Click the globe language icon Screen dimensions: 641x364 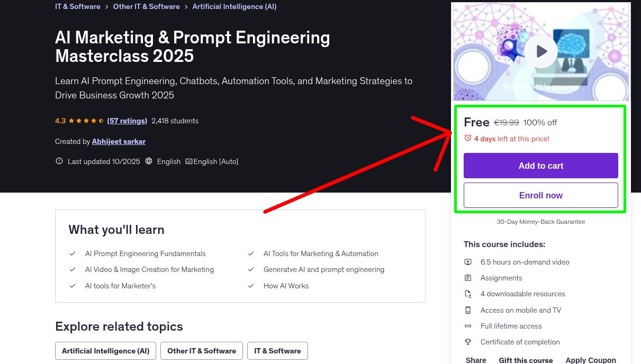149,161
